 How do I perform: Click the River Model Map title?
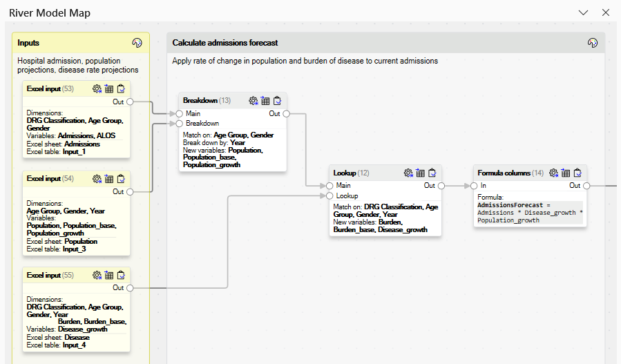point(50,13)
